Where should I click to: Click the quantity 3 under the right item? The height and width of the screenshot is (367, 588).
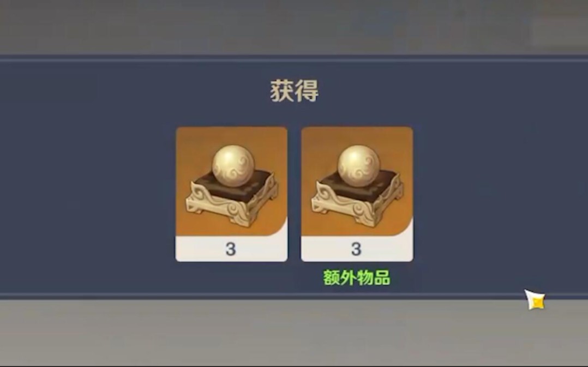tap(356, 249)
